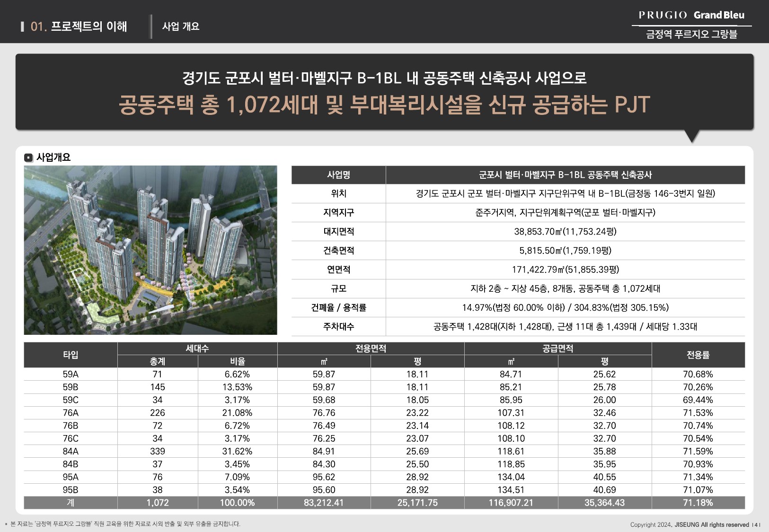Select the total supply area '116,907.21'
This screenshot has width=769, height=532.
pyautogui.click(x=511, y=503)
